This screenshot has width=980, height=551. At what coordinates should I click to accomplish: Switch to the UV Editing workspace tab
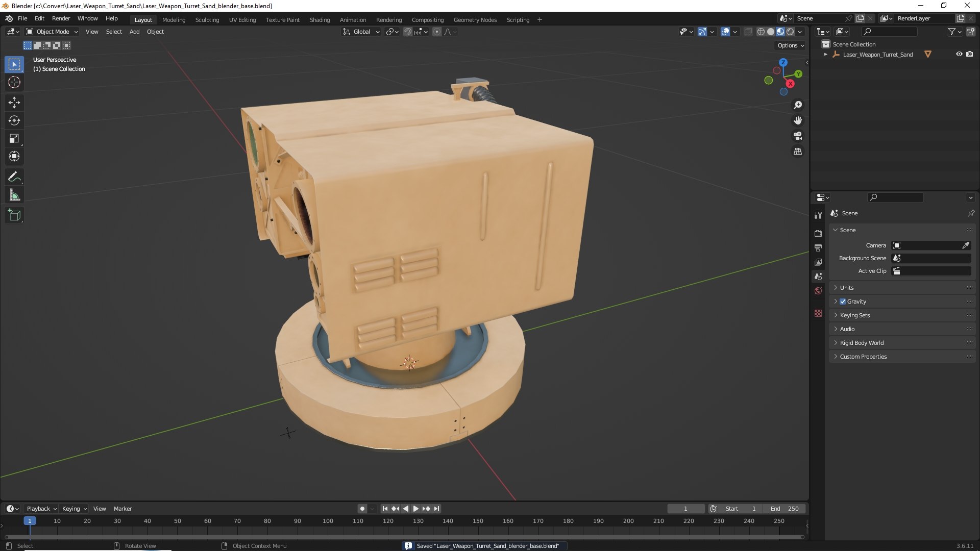pyautogui.click(x=242, y=20)
